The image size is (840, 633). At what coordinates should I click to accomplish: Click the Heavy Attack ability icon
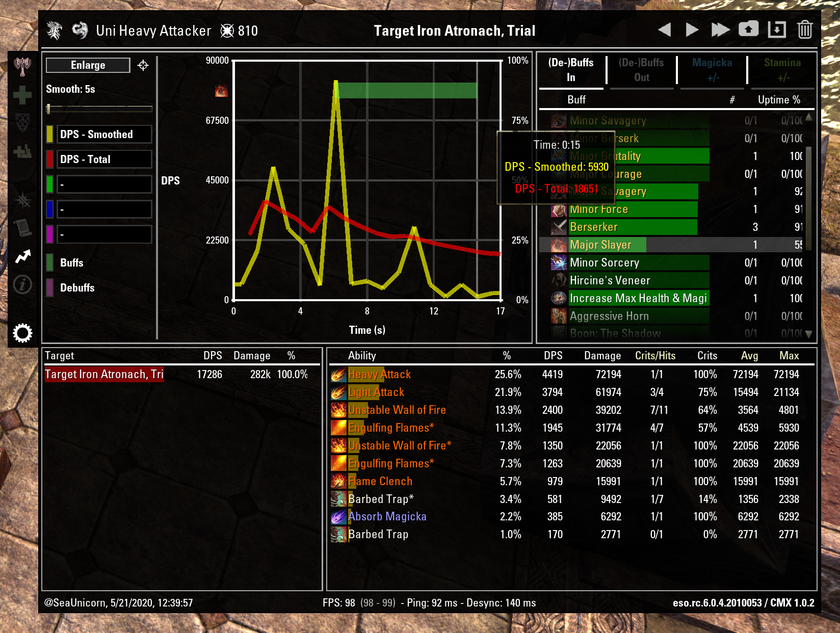tap(338, 375)
